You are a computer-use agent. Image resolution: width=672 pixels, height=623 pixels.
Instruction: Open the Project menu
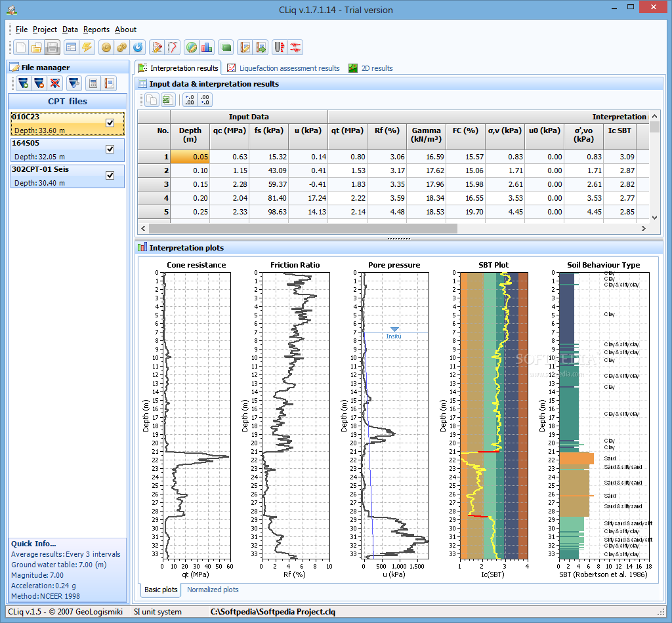click(45, 30)
